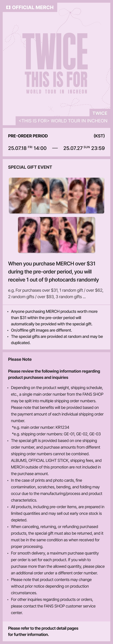
Task: Click the SPECIAL GIFT EVENT heading
Action: [30, 167]
